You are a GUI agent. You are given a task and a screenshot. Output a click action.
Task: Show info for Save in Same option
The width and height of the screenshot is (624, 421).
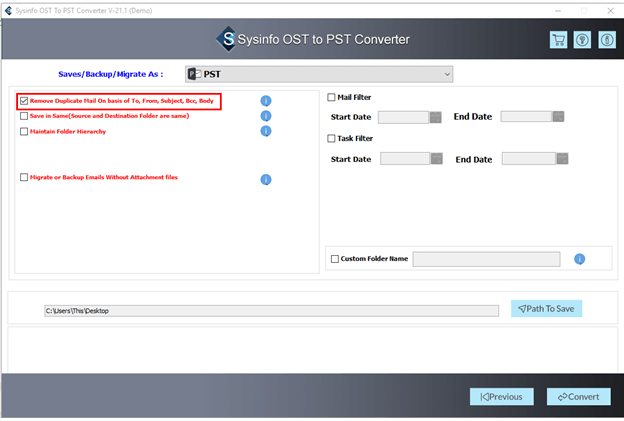coord(266,116)
